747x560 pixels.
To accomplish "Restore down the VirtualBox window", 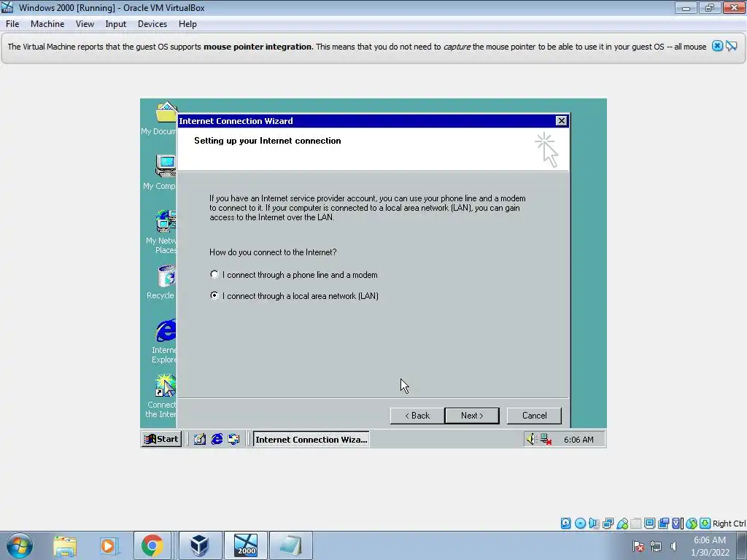I will pyautogui.click(x=710, y=7).
